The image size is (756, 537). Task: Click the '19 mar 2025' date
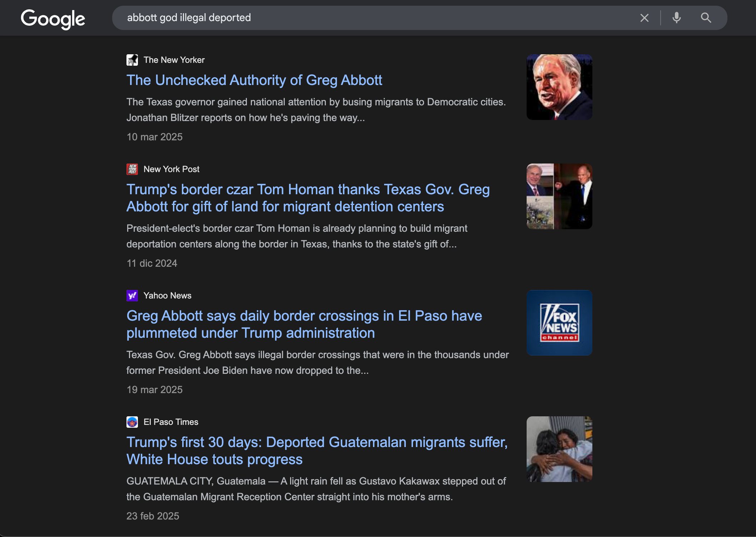coord(154,390)
